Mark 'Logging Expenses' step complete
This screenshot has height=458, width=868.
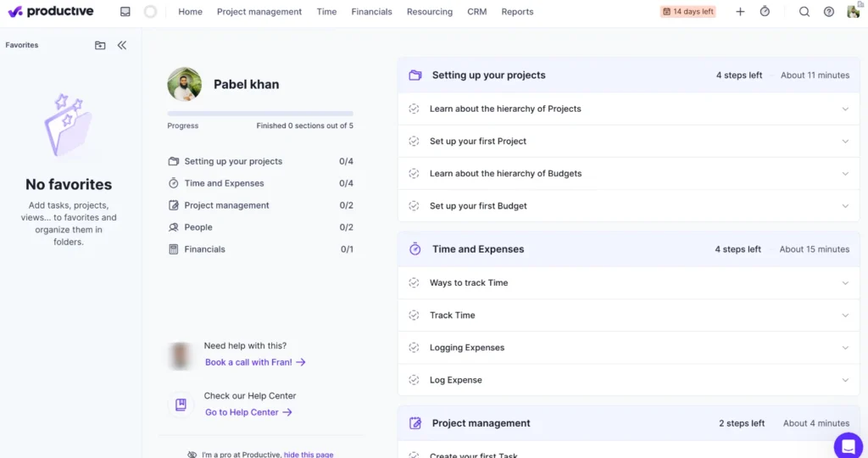414,347
